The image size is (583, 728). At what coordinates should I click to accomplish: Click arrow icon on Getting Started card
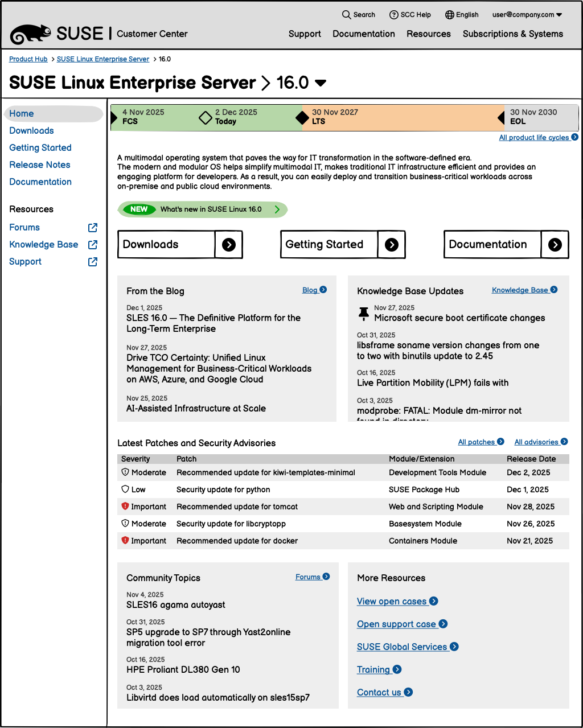[x=392, y=245]
